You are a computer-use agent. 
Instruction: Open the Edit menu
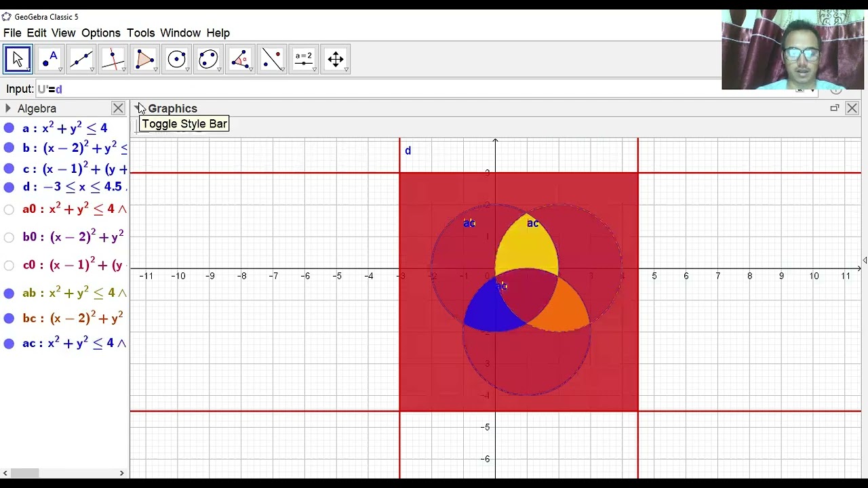click(x=37, y=33)
